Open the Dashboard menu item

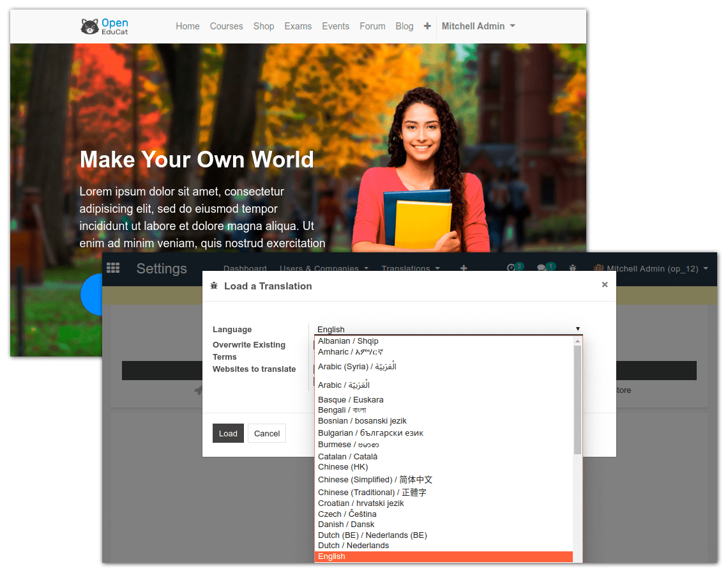(x=245, y=268)
